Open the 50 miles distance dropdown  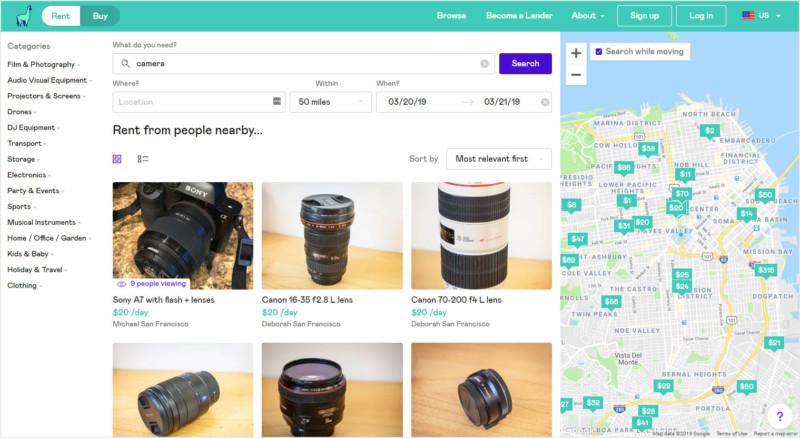331,102
